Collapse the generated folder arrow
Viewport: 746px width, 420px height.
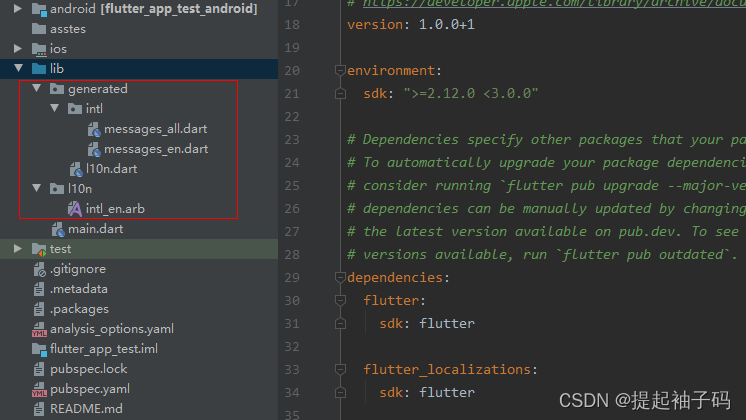tap(37, 88)
